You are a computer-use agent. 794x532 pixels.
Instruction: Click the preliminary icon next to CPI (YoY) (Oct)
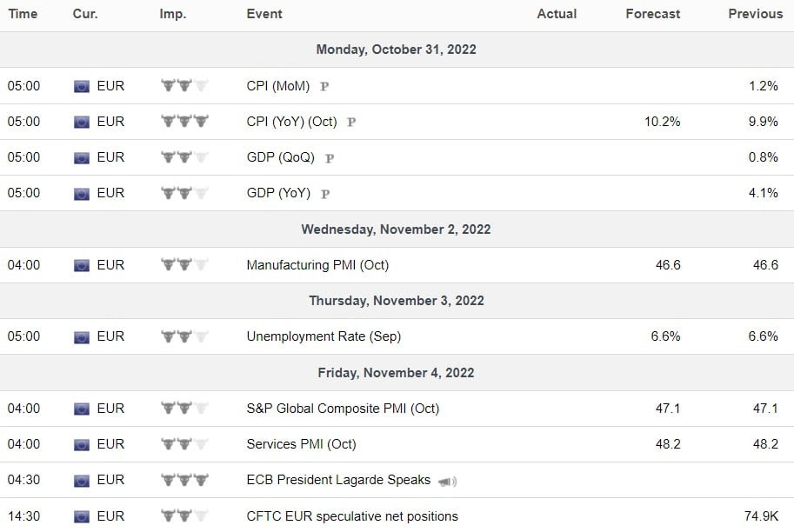coord(351,123)
